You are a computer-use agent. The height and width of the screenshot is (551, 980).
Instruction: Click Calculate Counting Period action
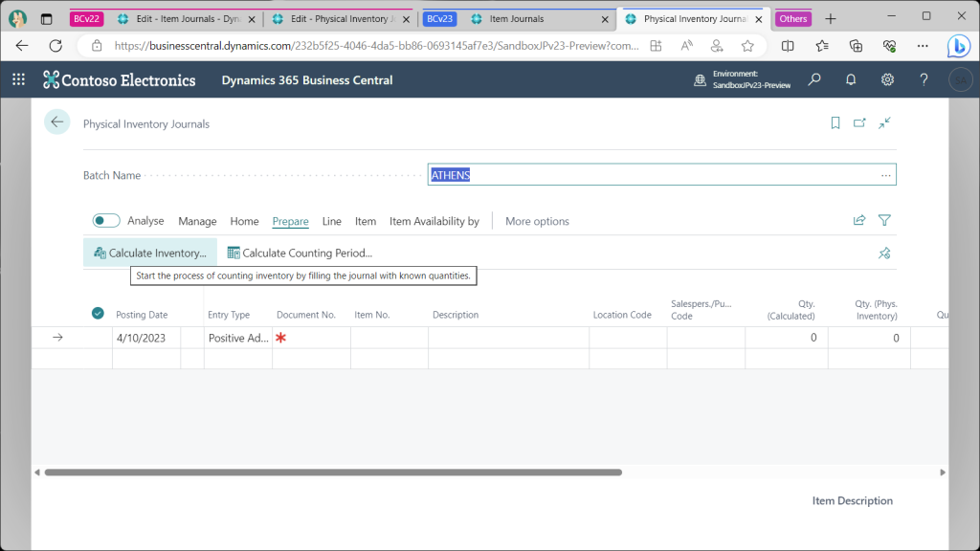[300, 253]
